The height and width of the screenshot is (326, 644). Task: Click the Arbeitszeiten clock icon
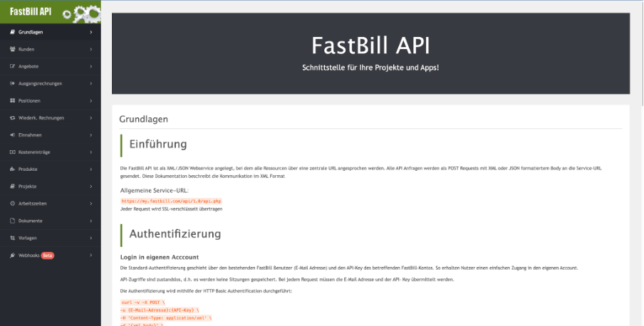tap(12, 204)
